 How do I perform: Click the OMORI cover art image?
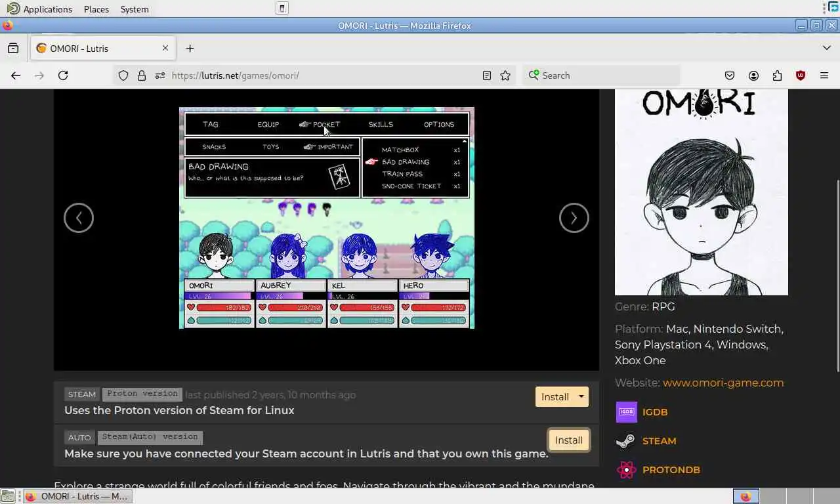(702, 192)
